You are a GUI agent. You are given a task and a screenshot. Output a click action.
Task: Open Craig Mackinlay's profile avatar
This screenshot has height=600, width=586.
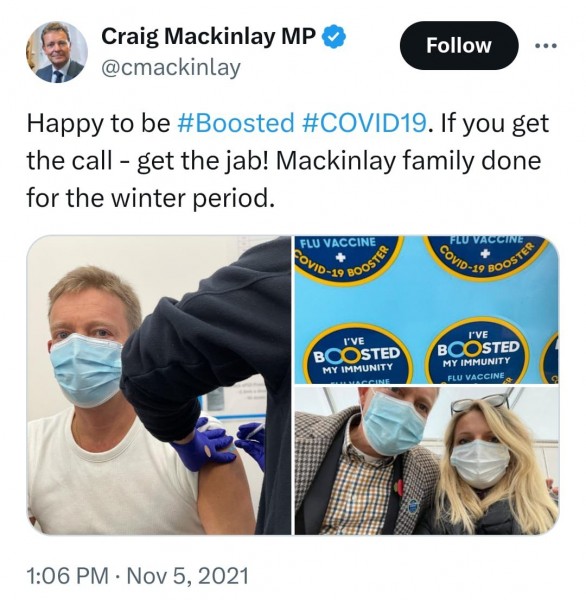[x=57, y=52]
